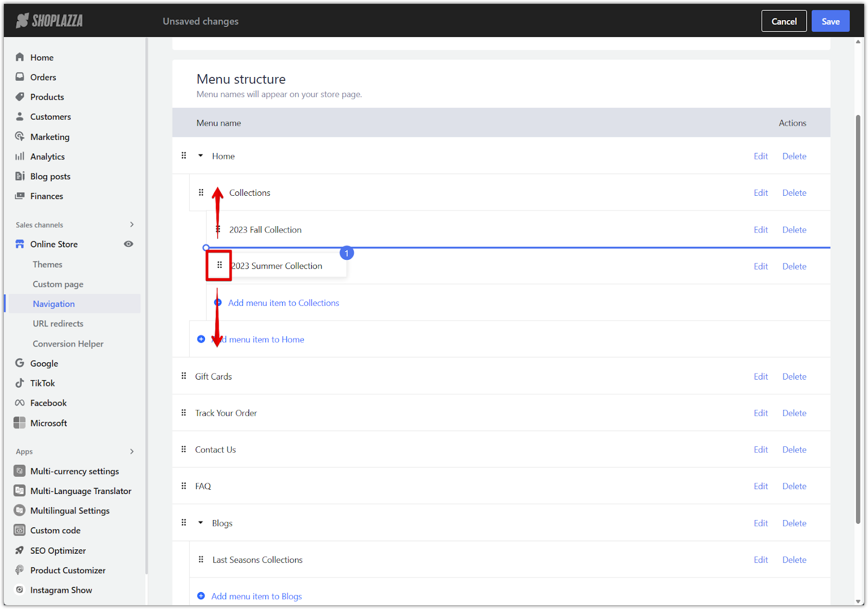Click Delete for FAQ
The height and width of the screenshot is (609, 868).
coord(794,486)
